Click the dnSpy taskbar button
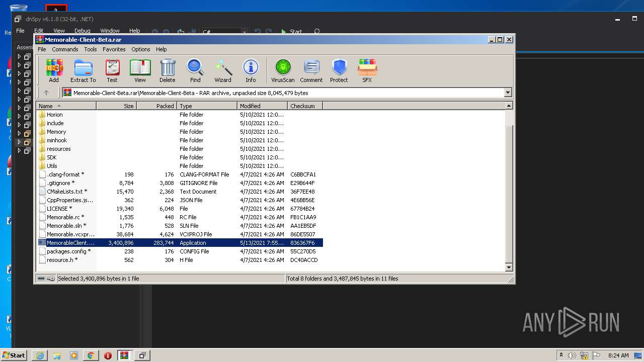 [x=142, y=355]
